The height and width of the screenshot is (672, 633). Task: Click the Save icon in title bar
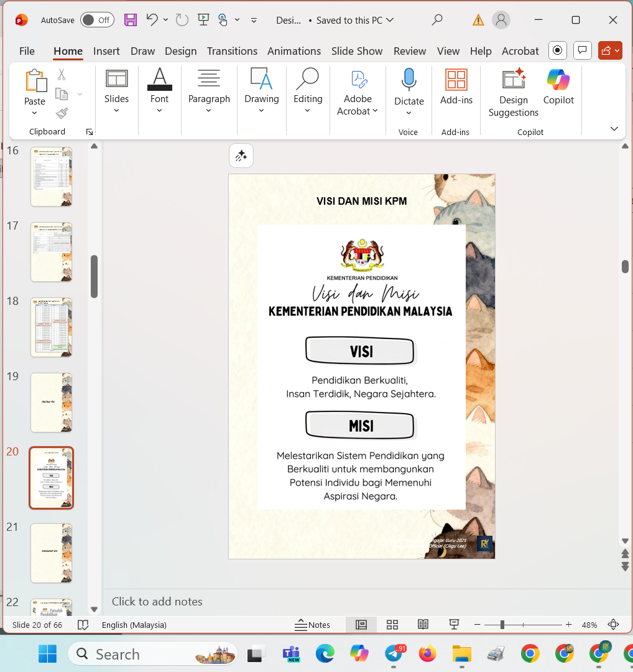[131, 20]
